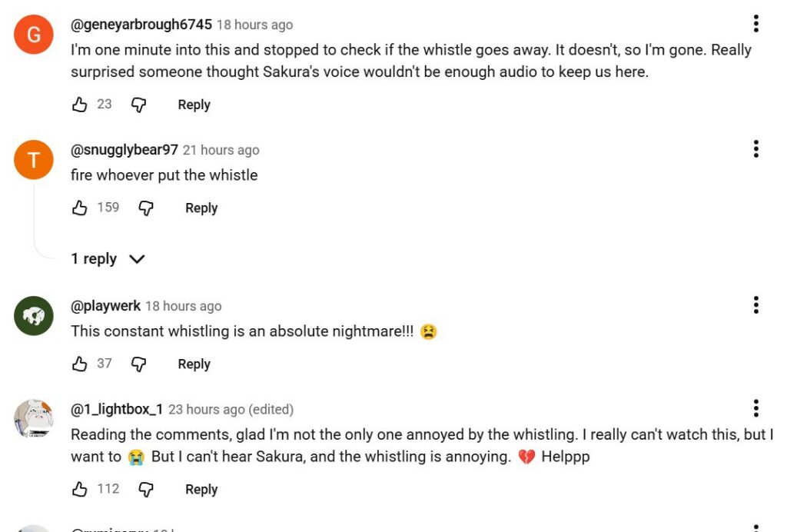Open the @1_lightbox_1 profile avatar
This screenshot has width=787, height=532.
pos(34,418)
